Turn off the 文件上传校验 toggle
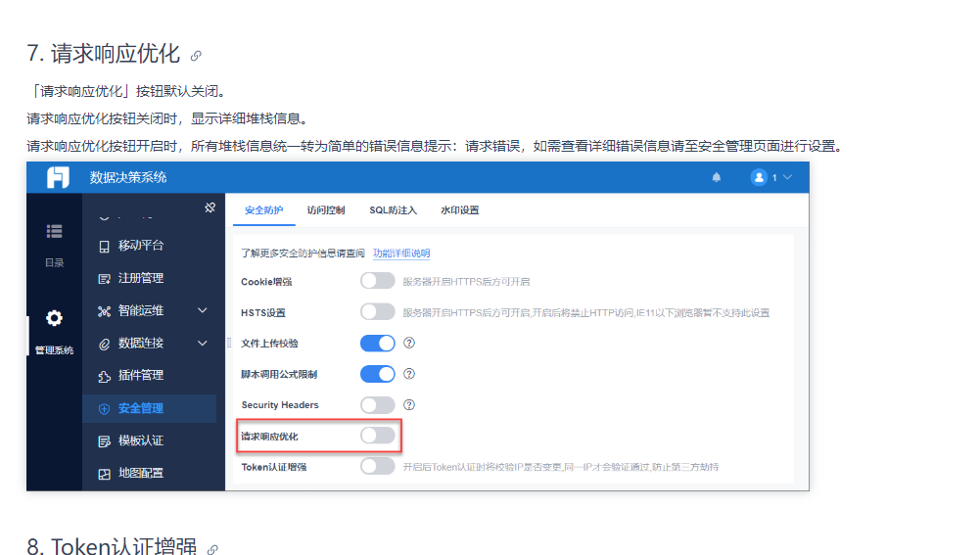This screenshot has width=980, height=555. coord(378,344)
